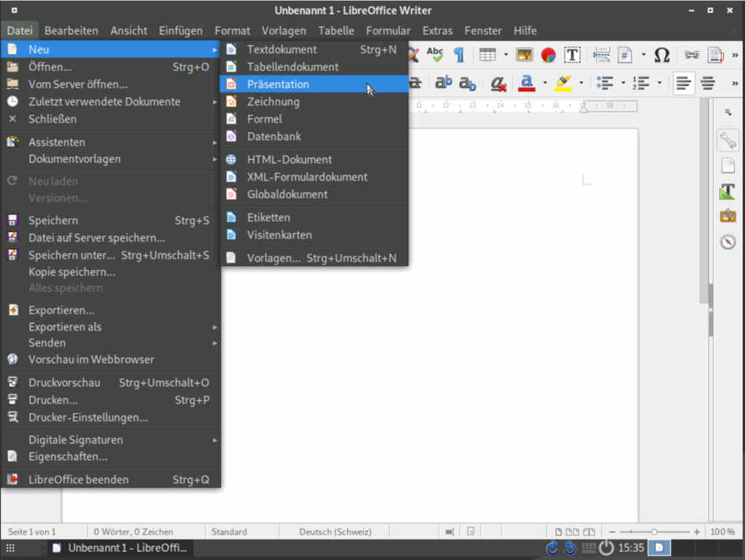The image size is (745, 560).
Task: Toggle the subscript icon
Action: tap(468, 84)
